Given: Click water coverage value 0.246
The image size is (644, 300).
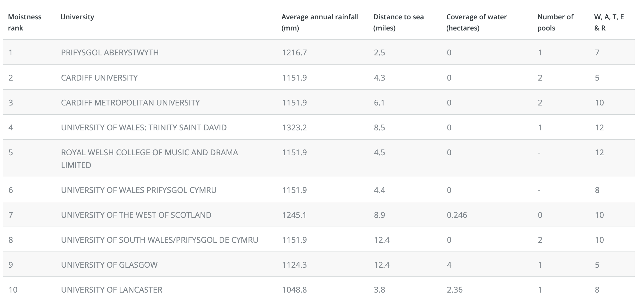Looking at the screenshot, I should 457,215.
